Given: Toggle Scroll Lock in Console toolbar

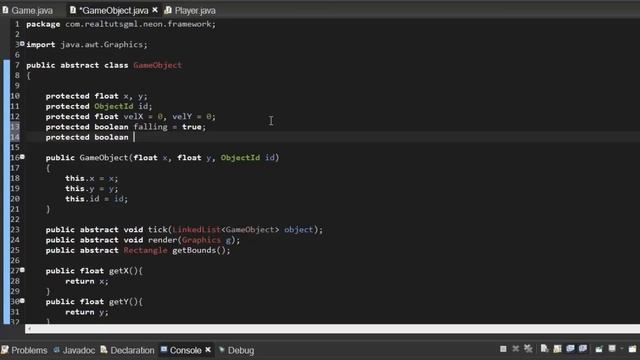Looking at the screenshot, I should point(557,349).
